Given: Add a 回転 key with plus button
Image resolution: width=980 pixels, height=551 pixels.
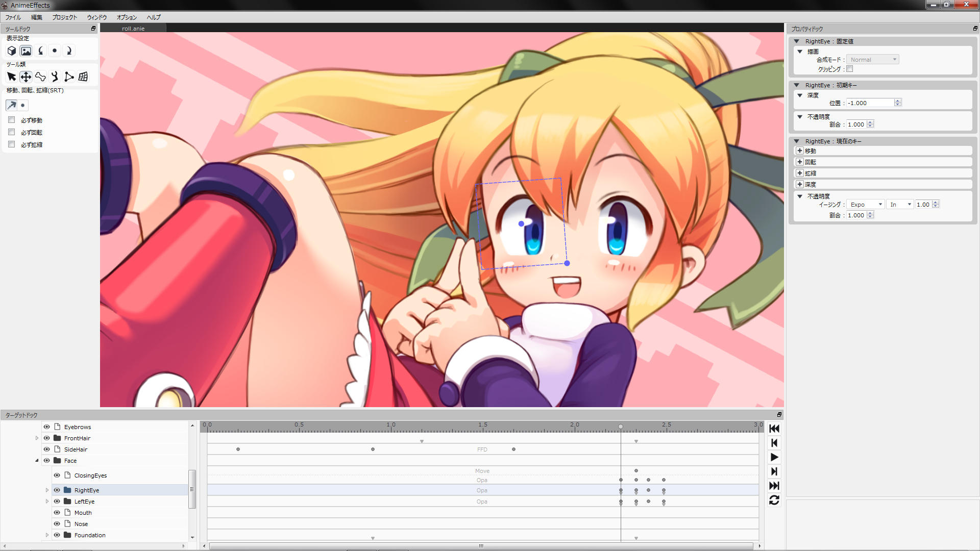Looking at the screenshot, I should click(x=799, y=162).
